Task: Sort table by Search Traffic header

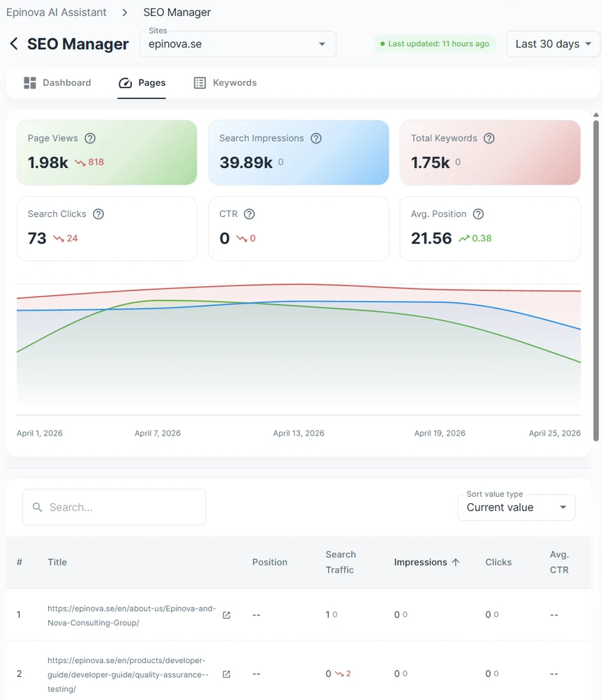Action: [341, 562]
